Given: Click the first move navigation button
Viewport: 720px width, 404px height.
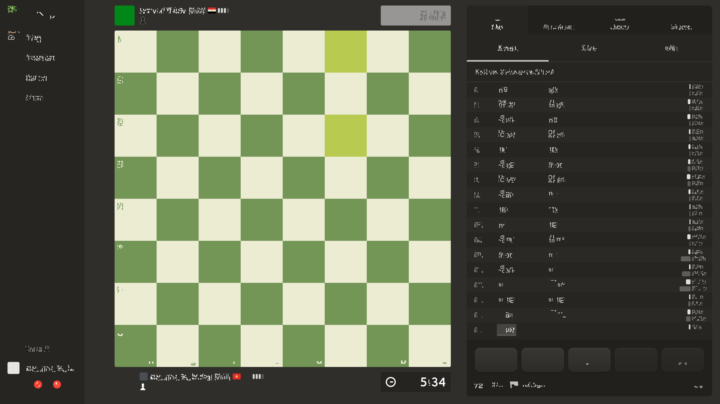Looking at the screenshot, I should (x=496, y=360).
